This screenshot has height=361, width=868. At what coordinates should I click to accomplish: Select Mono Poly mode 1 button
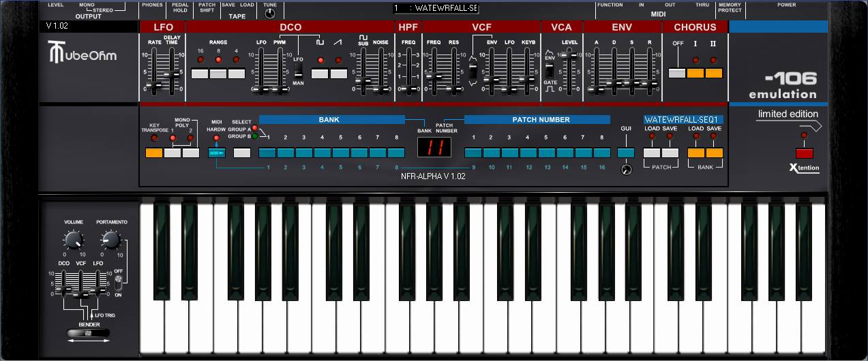click(173, 153)
